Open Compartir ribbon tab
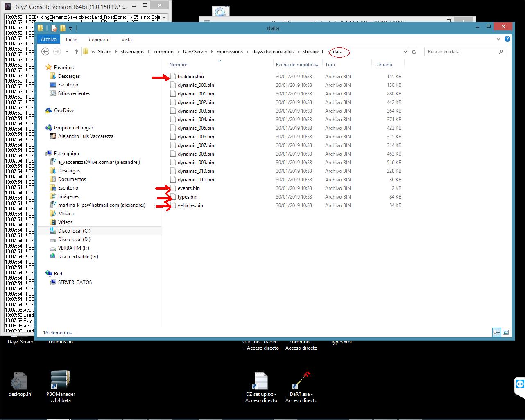This screenshot has height=420, width=525. 100,40
